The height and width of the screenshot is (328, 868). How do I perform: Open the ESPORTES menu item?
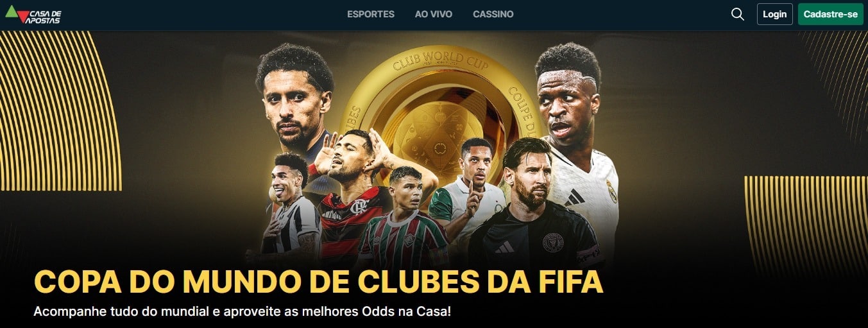click(x=371, y=14)
